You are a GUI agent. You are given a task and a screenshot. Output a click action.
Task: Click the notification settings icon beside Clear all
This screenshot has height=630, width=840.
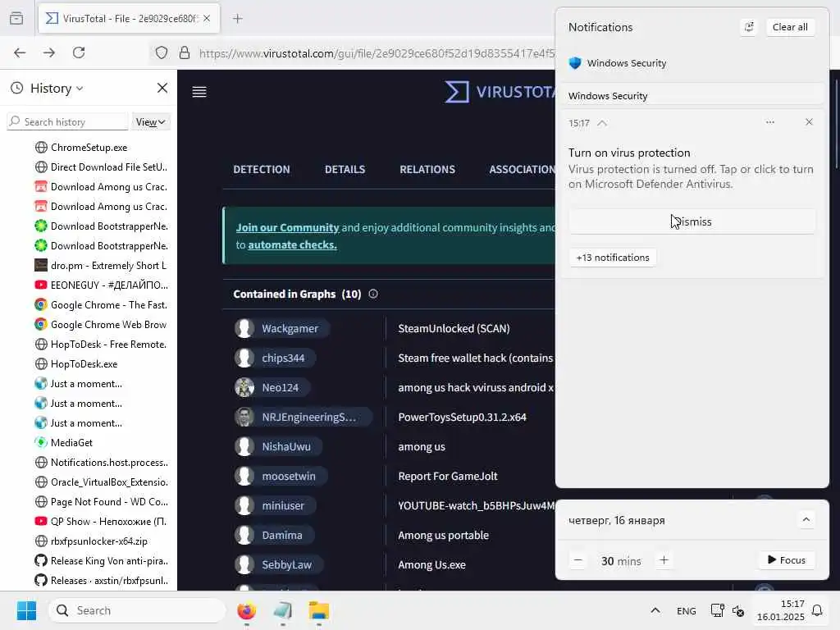click(749, 27)
